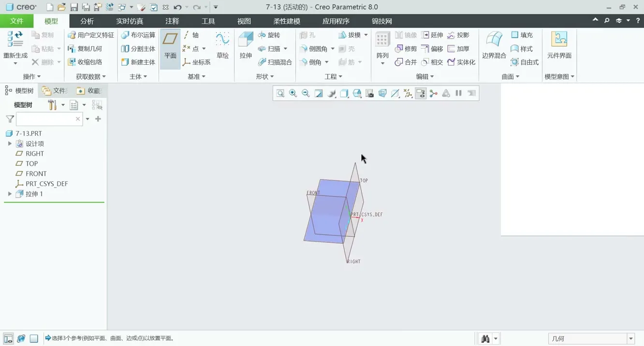Click the refit zoom icon in graphics toolbar
The width and height of the screenshot is (644, 346).
(280, 93)
